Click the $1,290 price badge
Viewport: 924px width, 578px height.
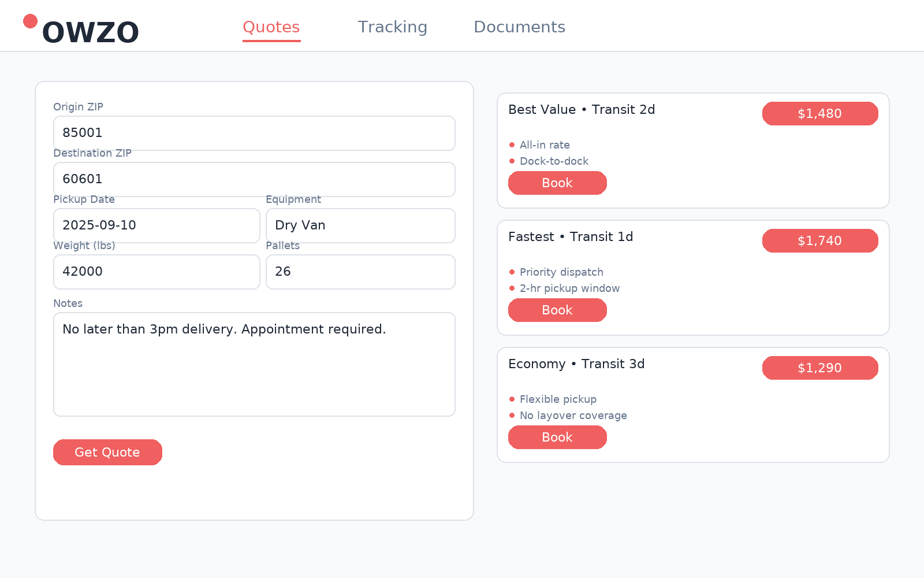(820, 368)
